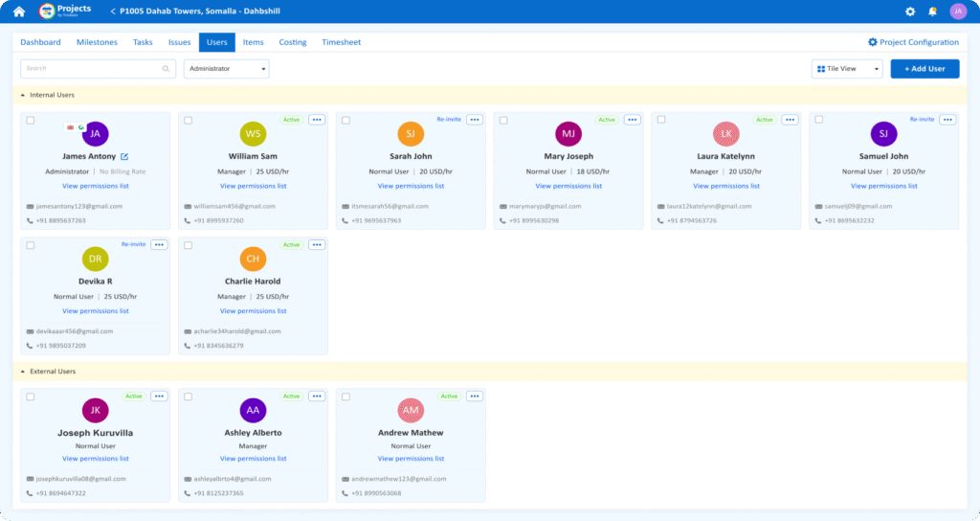
Task: Open the Administrator role dropdown
Action: [x=226, y=69]
